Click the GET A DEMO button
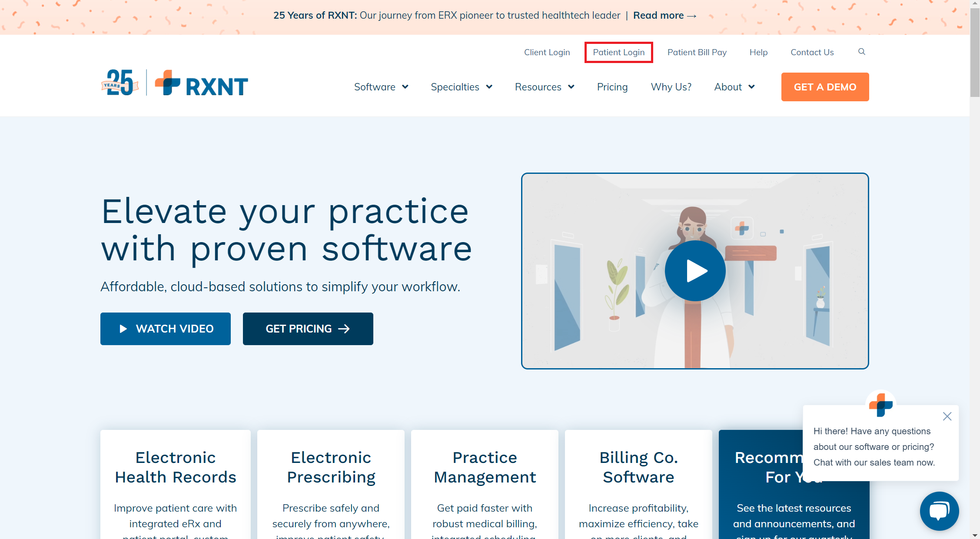The height and width of the screenshot is (539, 980). point(824,87)
